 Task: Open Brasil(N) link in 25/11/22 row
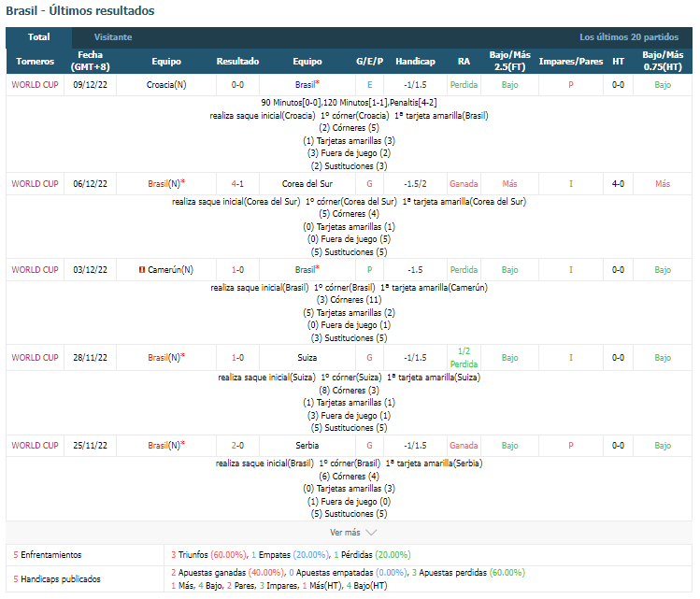point(164,446)
